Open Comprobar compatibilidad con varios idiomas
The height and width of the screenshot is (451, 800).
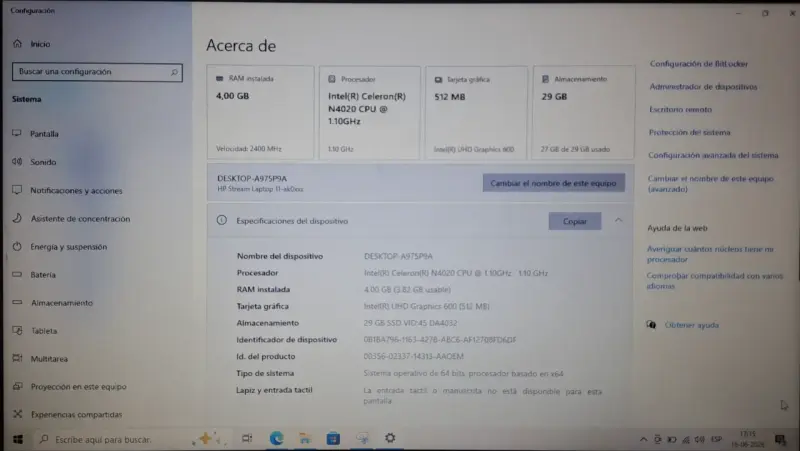click(715, 281)
